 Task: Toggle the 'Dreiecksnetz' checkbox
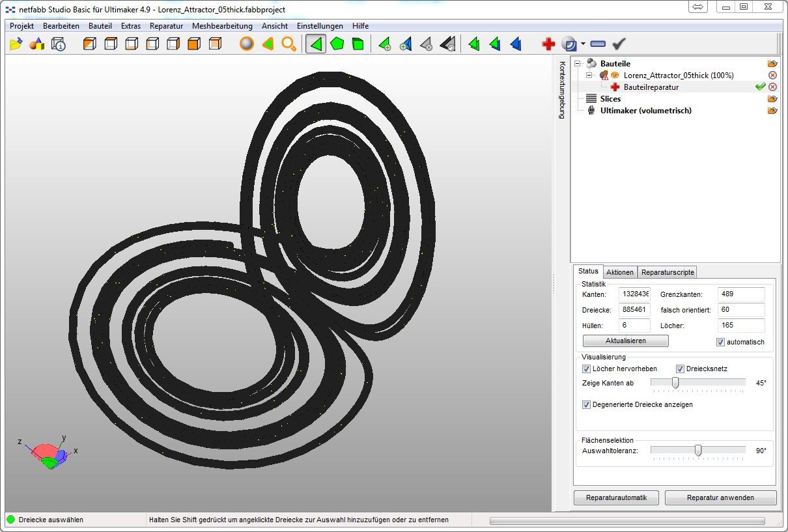tap(680, 369)
